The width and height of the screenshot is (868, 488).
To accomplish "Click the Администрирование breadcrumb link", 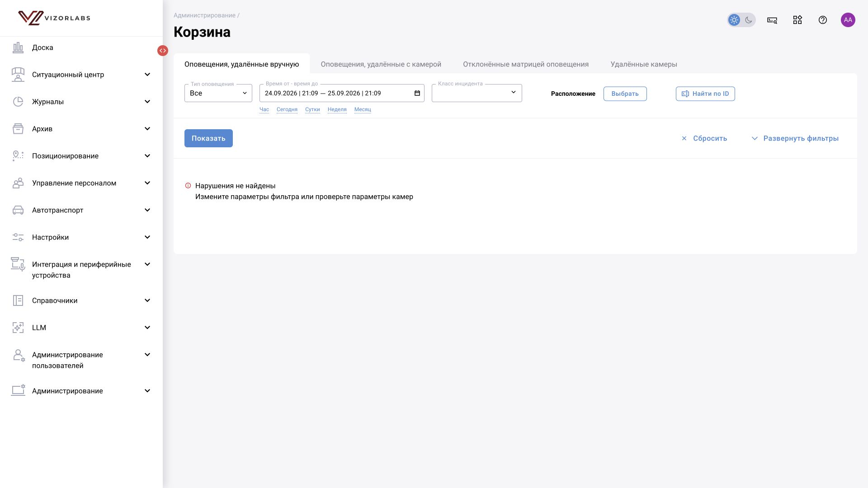I will [x=204, y=15].
